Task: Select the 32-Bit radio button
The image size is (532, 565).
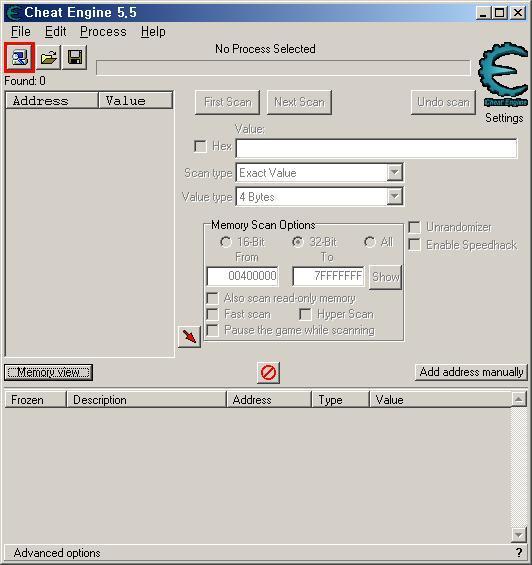Action: click(298, 242)
